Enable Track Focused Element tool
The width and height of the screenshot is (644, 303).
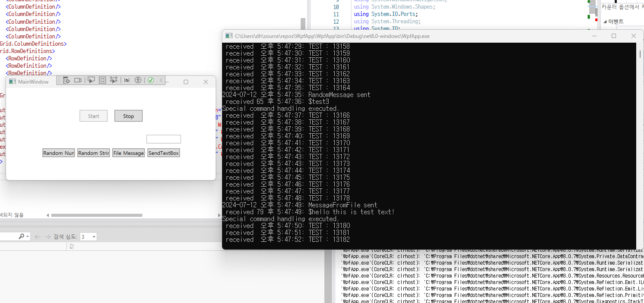[x=114, y=80]
